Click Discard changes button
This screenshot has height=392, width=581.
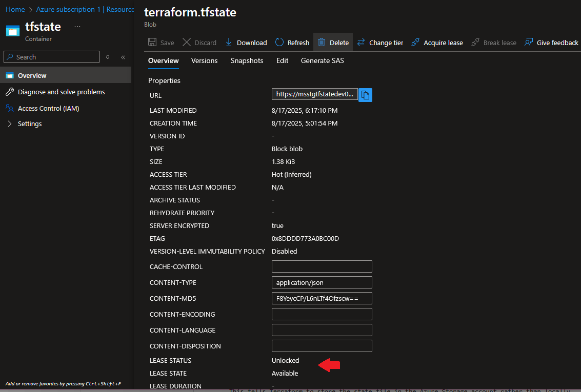click(199, 43)
